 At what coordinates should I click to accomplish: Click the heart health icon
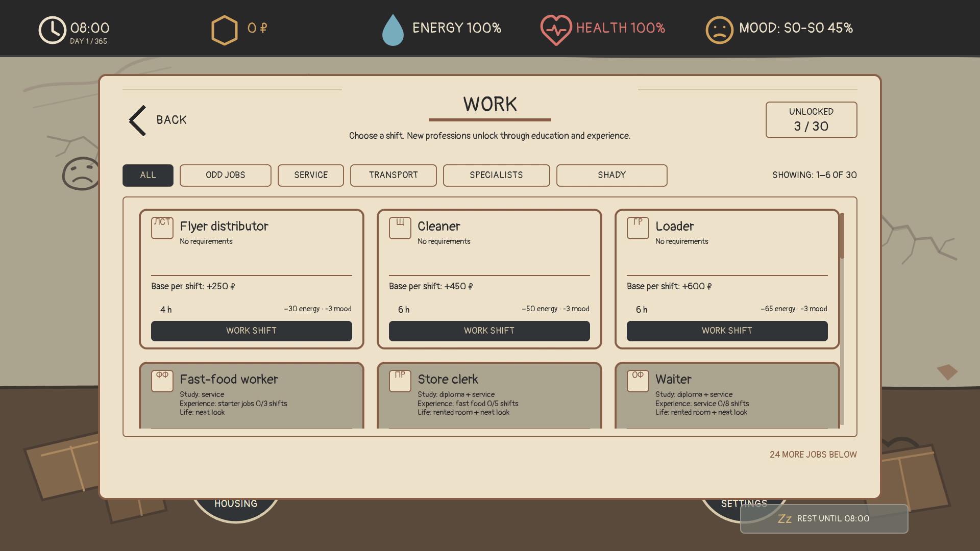556,30
